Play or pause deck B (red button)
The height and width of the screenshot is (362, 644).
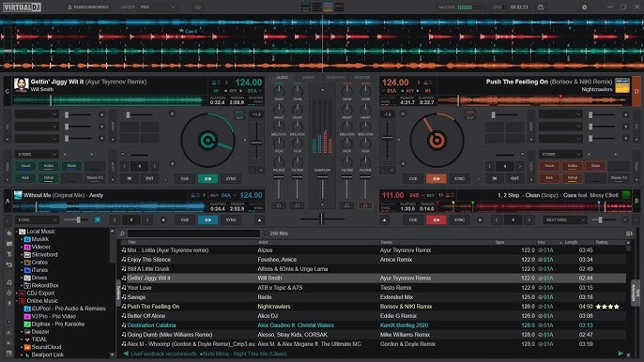[x=437, y=220]
